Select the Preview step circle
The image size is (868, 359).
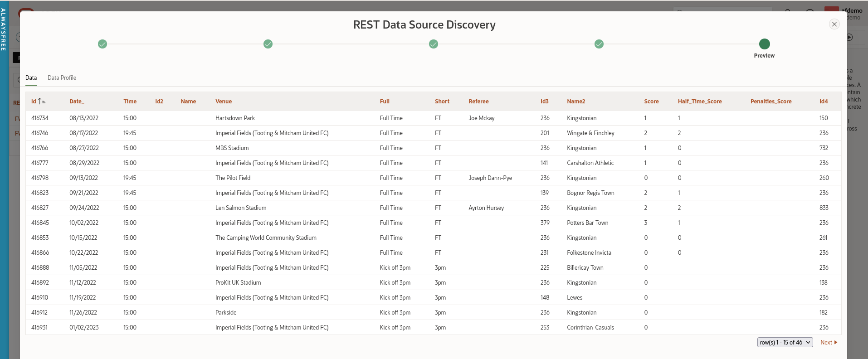pyautogui.click(x=764, y=44)
